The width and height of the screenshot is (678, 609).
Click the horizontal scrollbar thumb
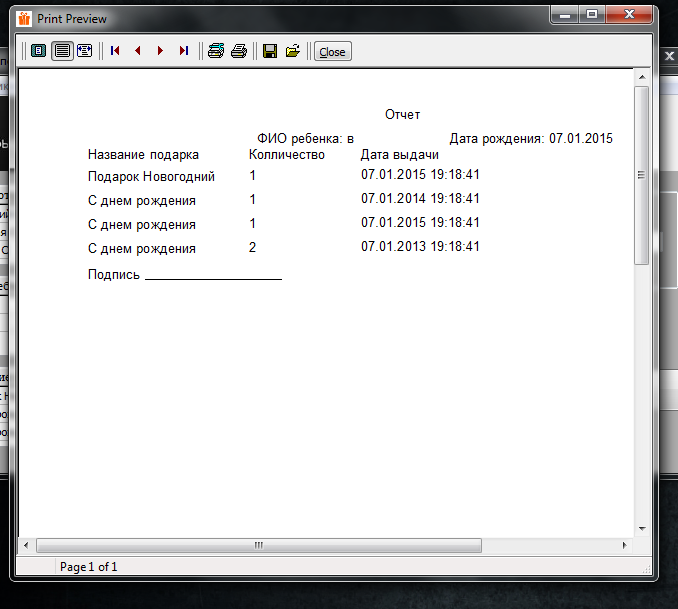tap(259, 545)
